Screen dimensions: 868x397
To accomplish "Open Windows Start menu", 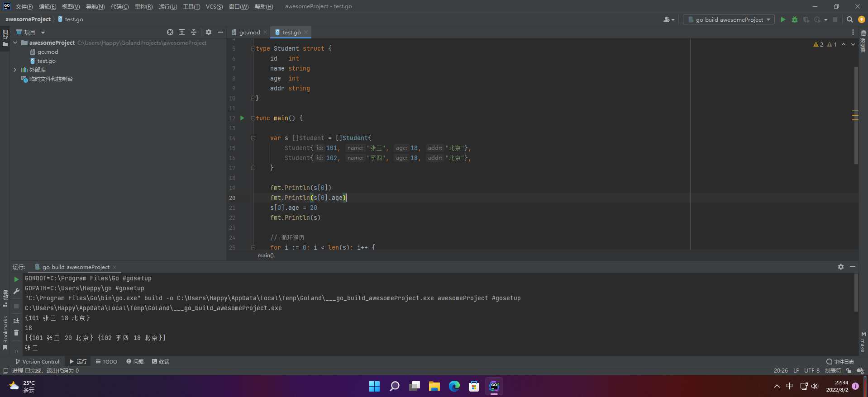I will pos(375,386).
